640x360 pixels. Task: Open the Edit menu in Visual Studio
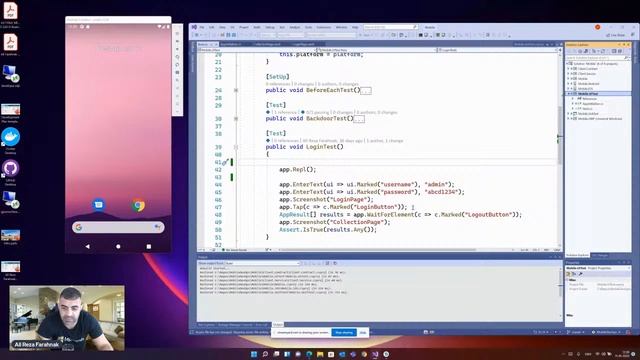(211, 27)
